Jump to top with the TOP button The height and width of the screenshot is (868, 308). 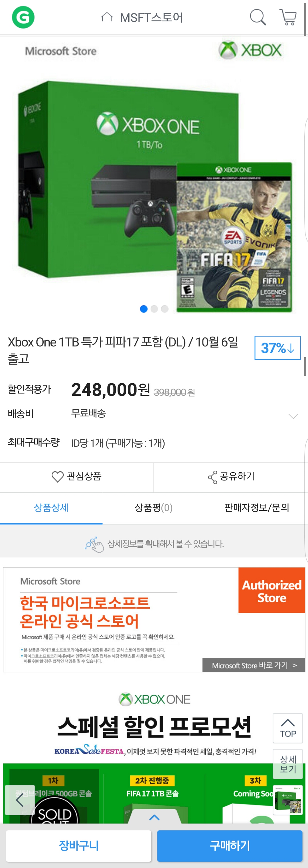pos(288,728)
